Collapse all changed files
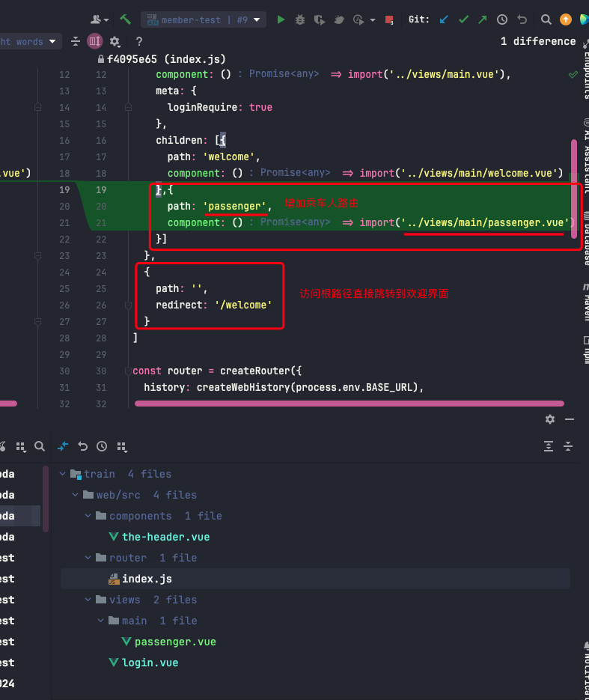 pos(567,446)
